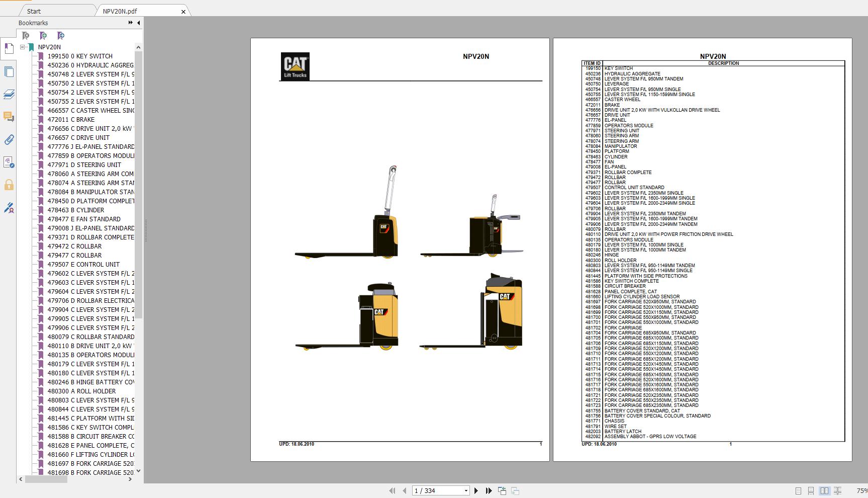The image size is (868, 498).
Task: Open bookmark 478477 E FAN STANDARD
Action: (84, 219)
